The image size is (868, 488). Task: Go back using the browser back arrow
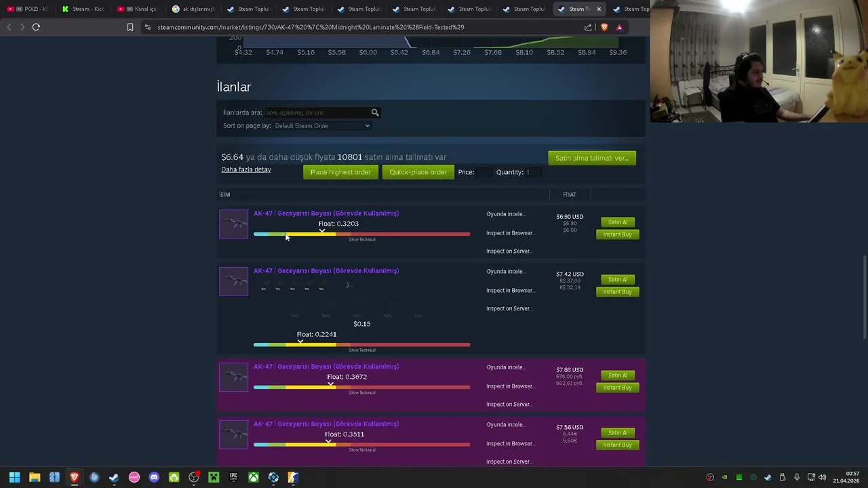pyautogui.click(x=9, y=27)
